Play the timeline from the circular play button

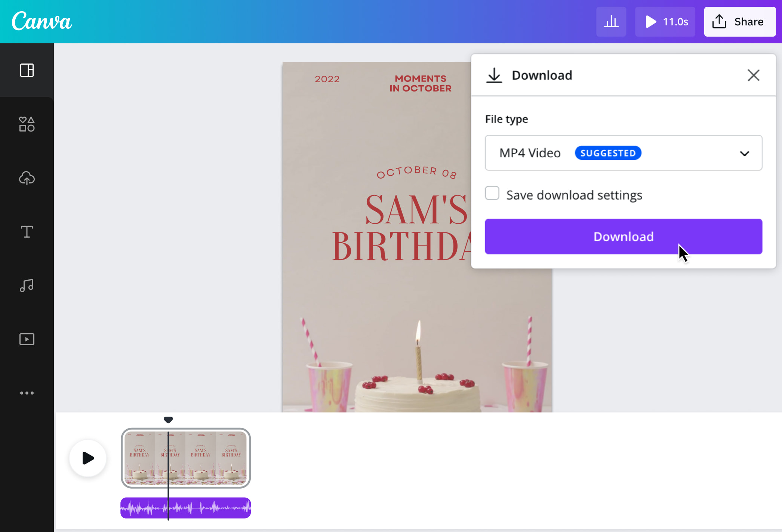(x=87, y=458)
